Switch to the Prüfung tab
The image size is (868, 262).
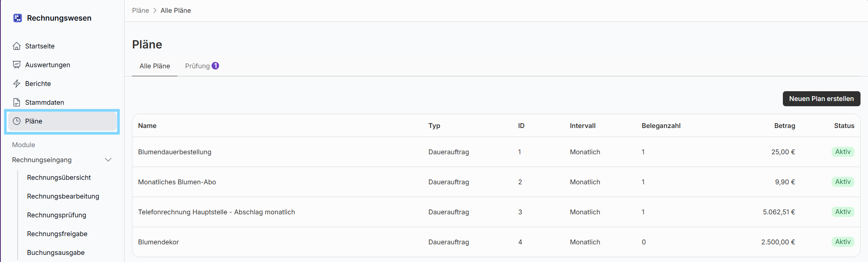[x=197, y=66]
